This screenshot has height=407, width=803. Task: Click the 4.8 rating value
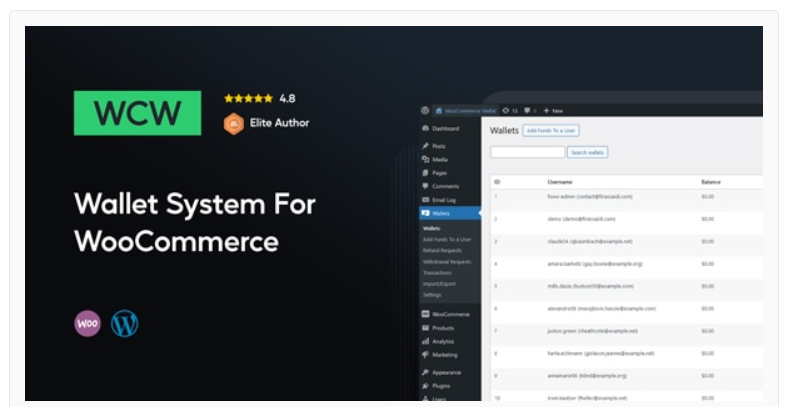(287, 98)
